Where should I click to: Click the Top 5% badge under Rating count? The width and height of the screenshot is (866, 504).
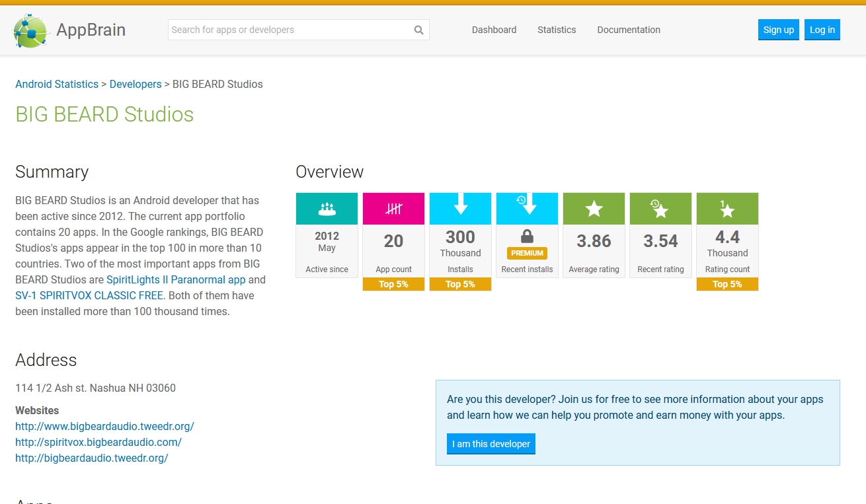click(727, 284)
